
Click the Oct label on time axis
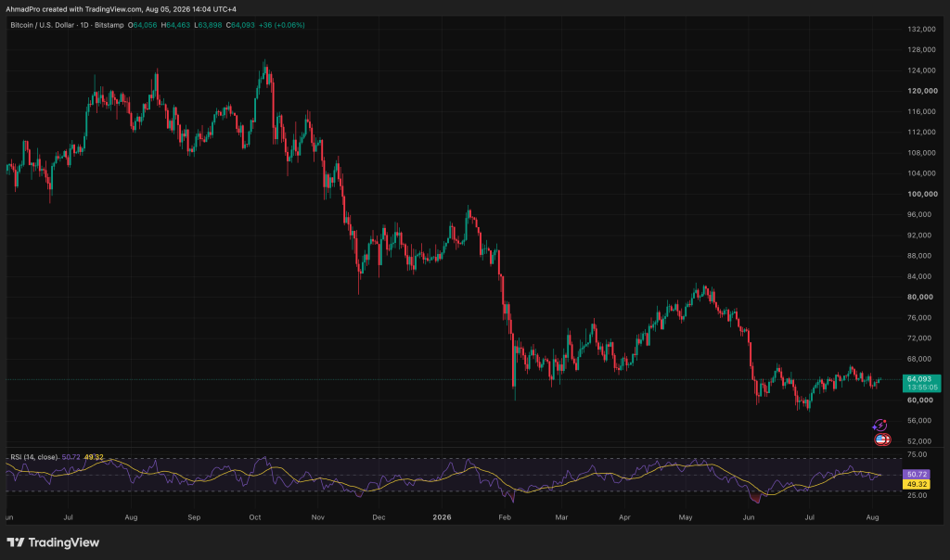pyautogui.click(x=255, y=517)
